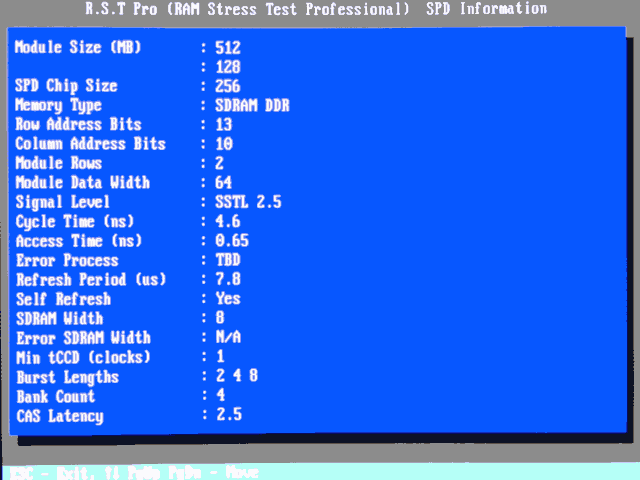Click the "Cycle Time (ns)" label
This screenshot has height=480, width=640.
[x=75, y=222]
